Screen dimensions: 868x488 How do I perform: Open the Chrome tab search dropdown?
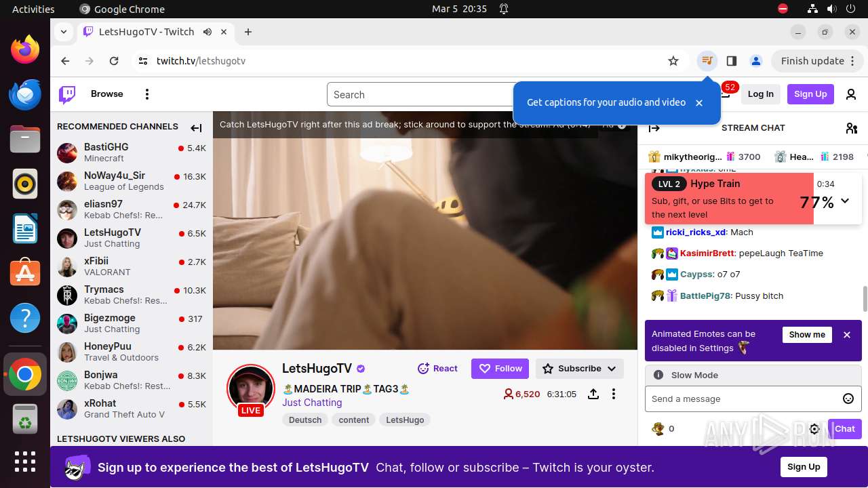click(63, 32)
